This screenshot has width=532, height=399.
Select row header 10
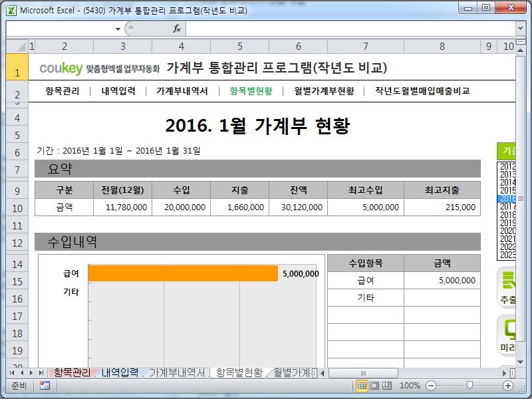[17, 208]
